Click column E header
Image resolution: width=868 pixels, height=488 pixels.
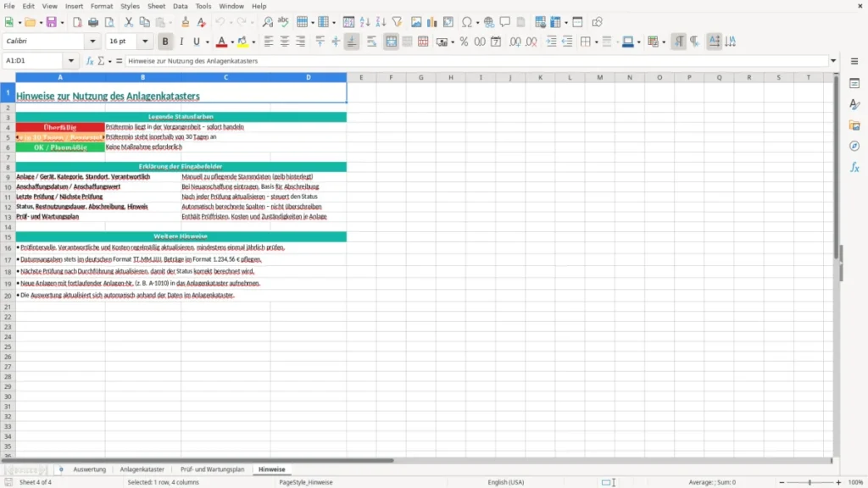point(361,77)
